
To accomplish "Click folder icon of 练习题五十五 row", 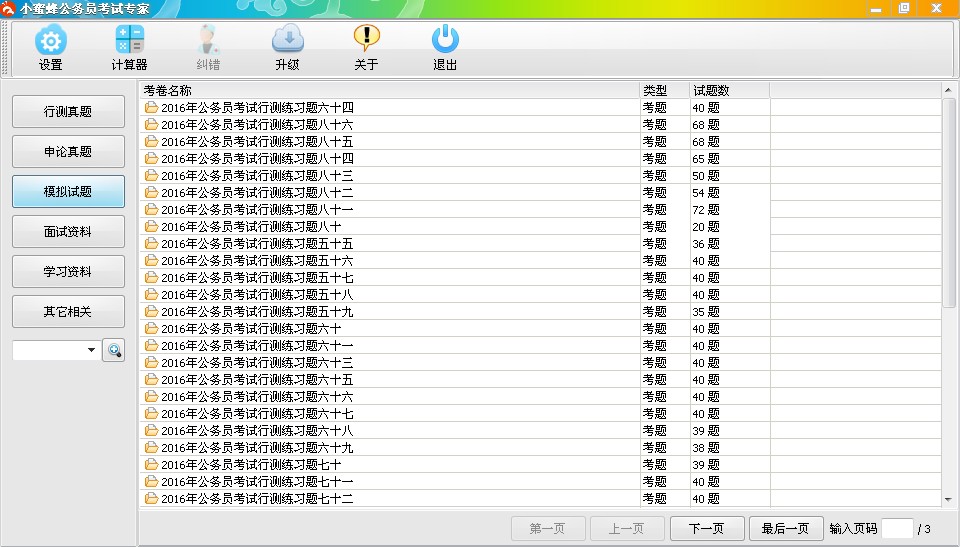I will (x=151, y=244).
